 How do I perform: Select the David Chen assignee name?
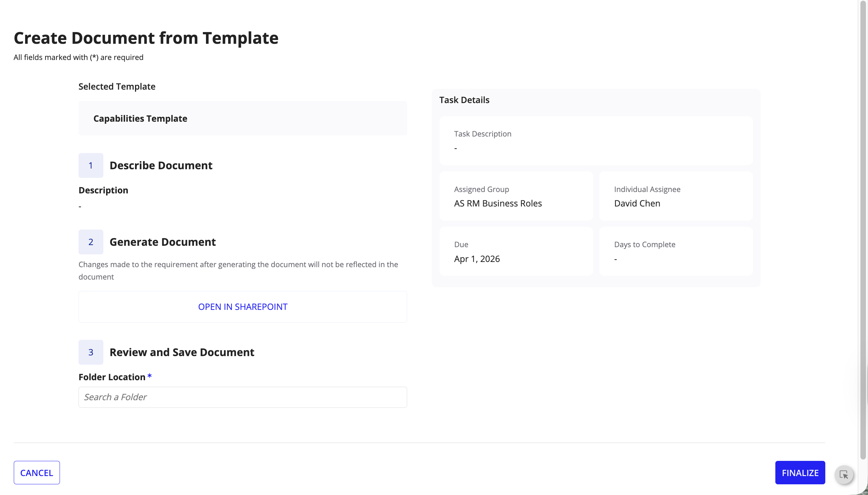tap(637, 203)
